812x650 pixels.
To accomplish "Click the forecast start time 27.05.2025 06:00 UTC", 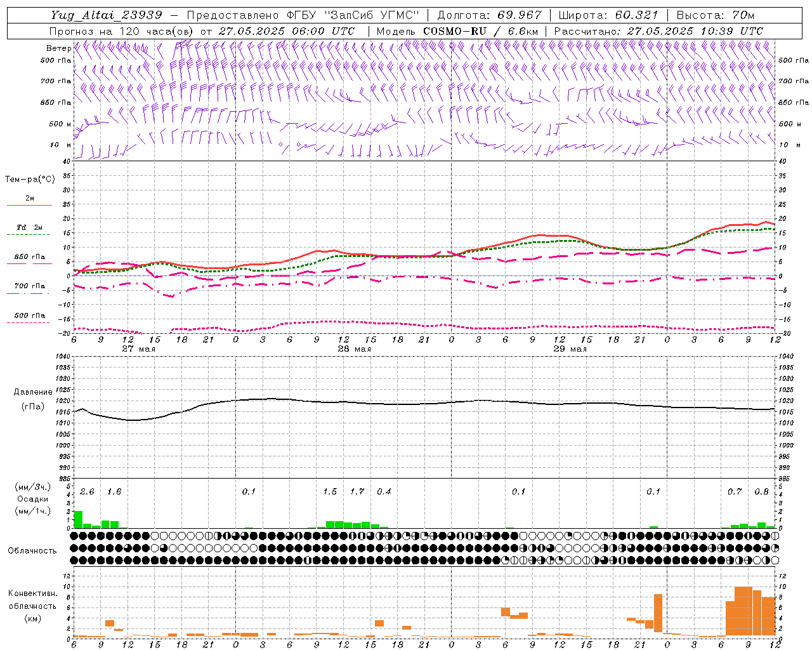I will 287,31.
